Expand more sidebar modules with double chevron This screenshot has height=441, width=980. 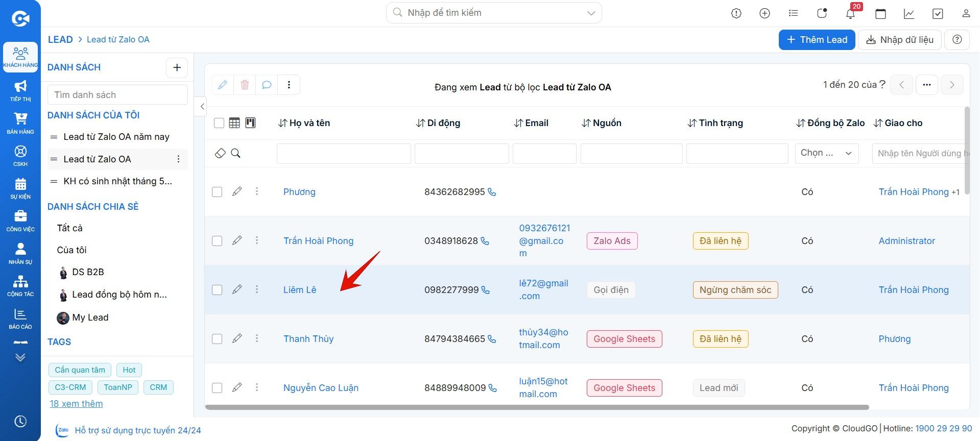20,357
